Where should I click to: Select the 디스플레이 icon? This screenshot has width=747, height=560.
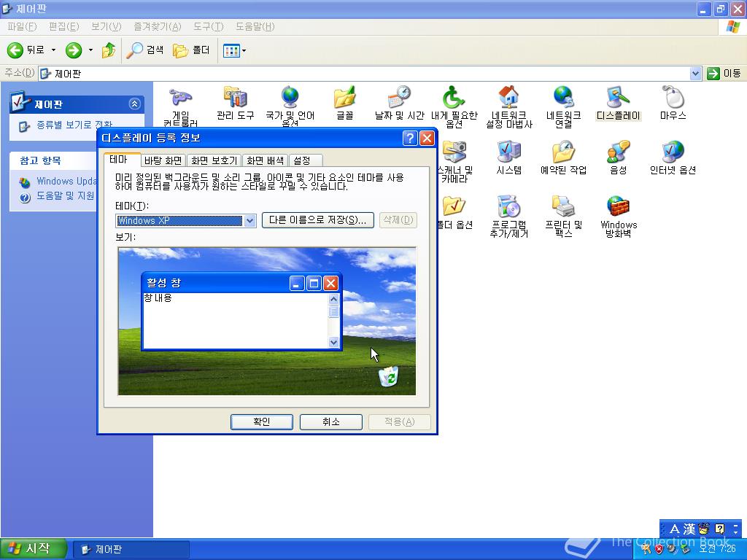click(619, 103)
